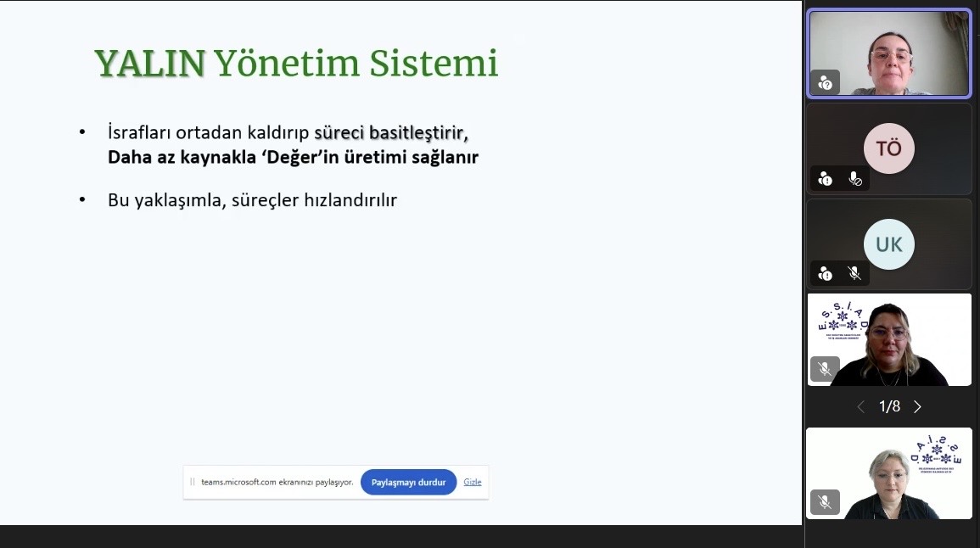Viewport: 980px width, 548px height.
Task: Select the highlighted top participant video
Action: pos(888,51)
